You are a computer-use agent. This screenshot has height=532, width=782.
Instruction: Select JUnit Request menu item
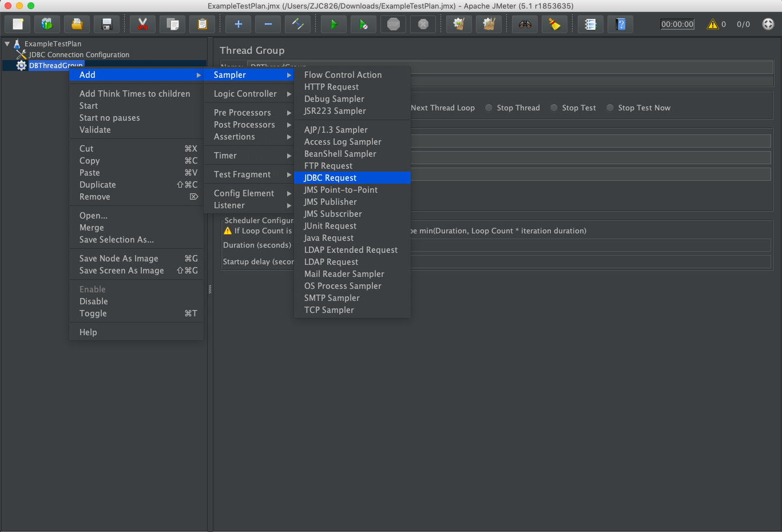352,226
